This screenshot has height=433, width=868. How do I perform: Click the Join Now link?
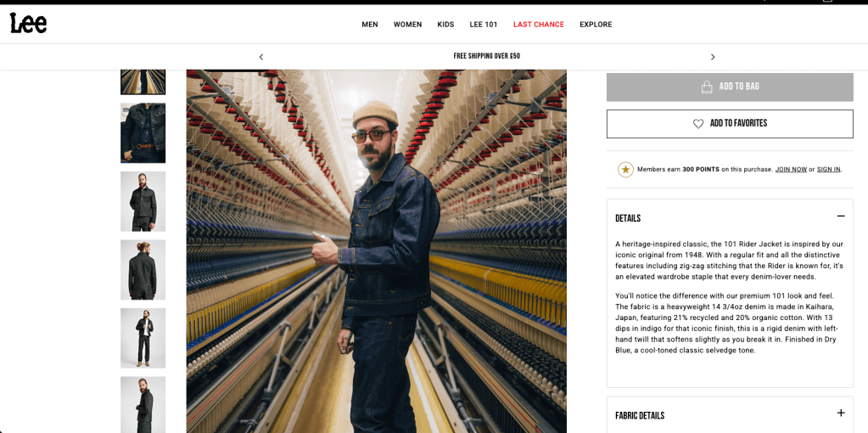point(791,170)
